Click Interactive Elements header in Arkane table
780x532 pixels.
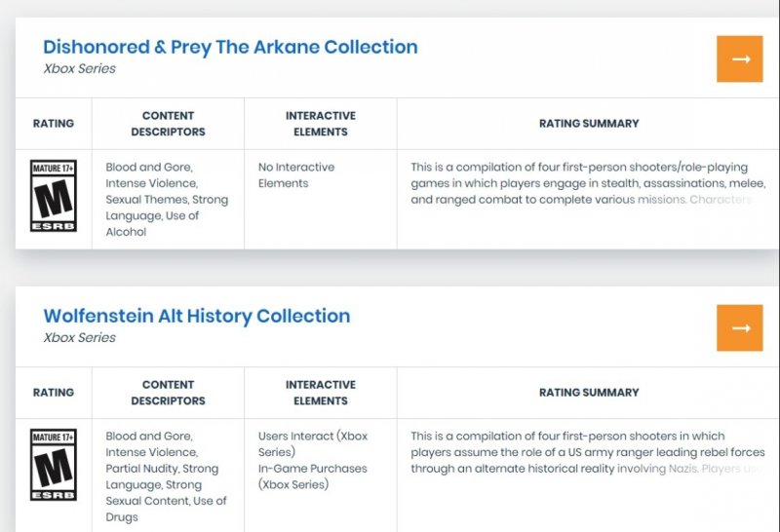(320, 124)
